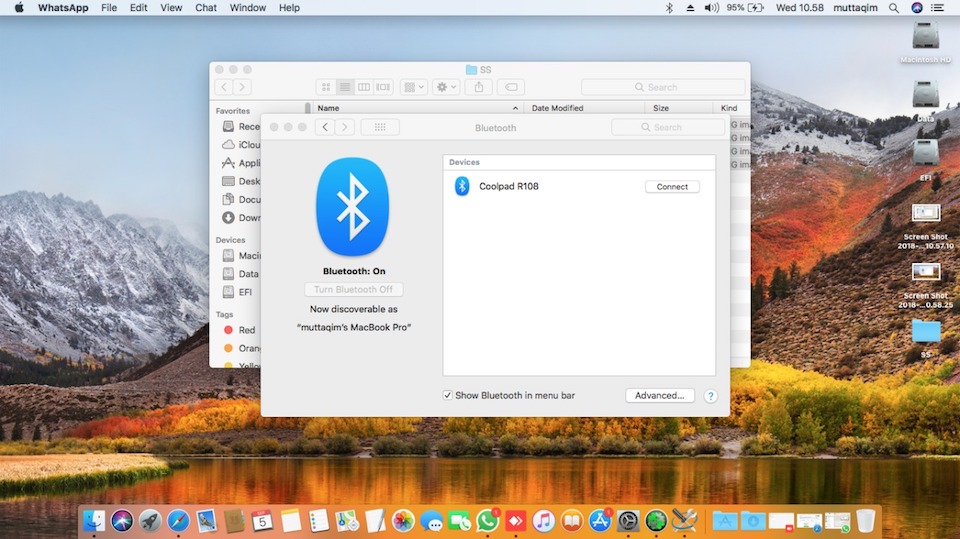Viewport: 960px width, 539px height.
Task: Open the Window menu
Action: [247, 8]
